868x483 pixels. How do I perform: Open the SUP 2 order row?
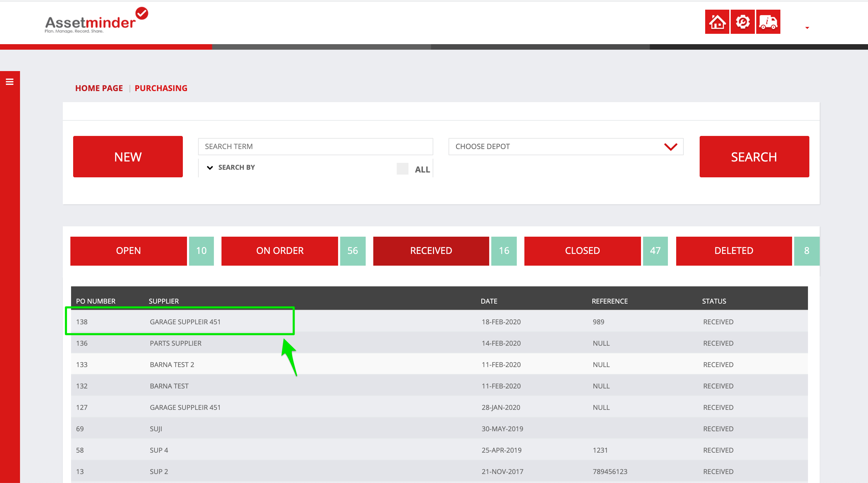(440, 471)
